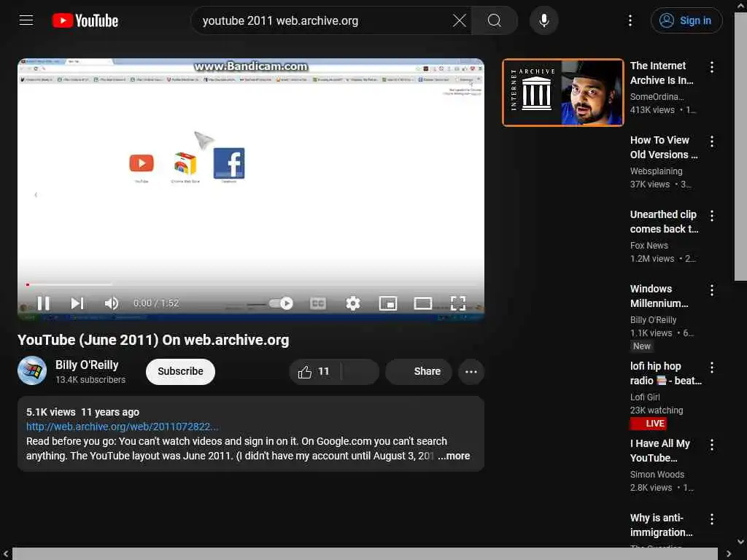Open 'Windows Millennium' video
747x560 pixels.
[659, 296]
